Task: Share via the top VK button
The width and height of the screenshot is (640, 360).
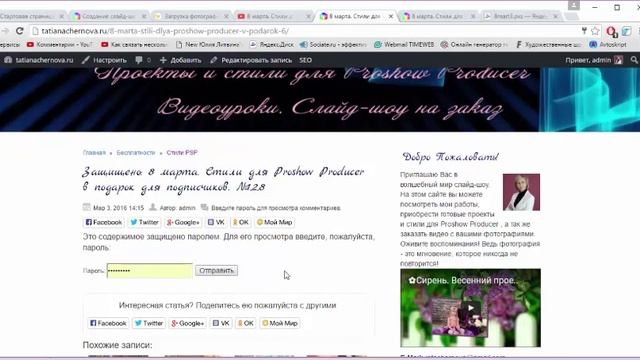Action: tap(216, 222)
